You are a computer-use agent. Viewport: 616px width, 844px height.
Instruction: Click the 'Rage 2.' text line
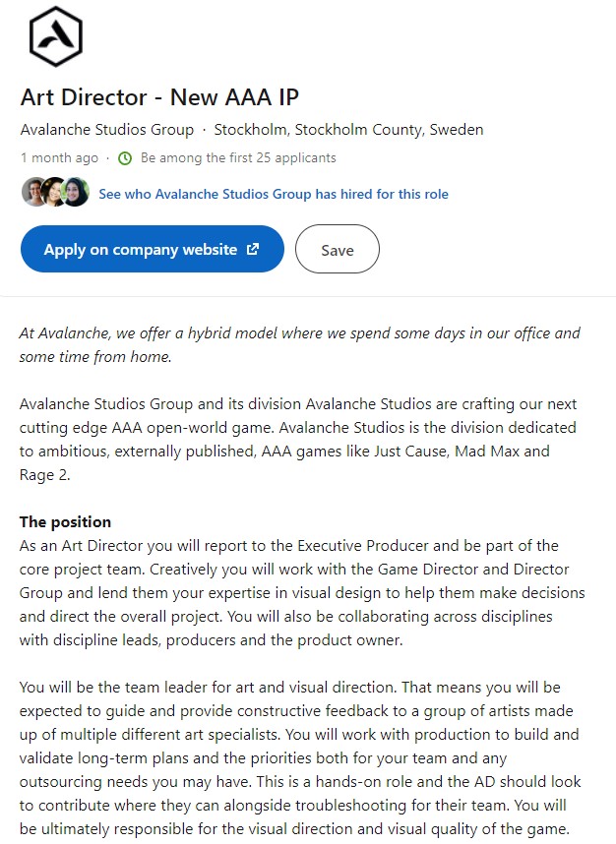tap(44, 475)
